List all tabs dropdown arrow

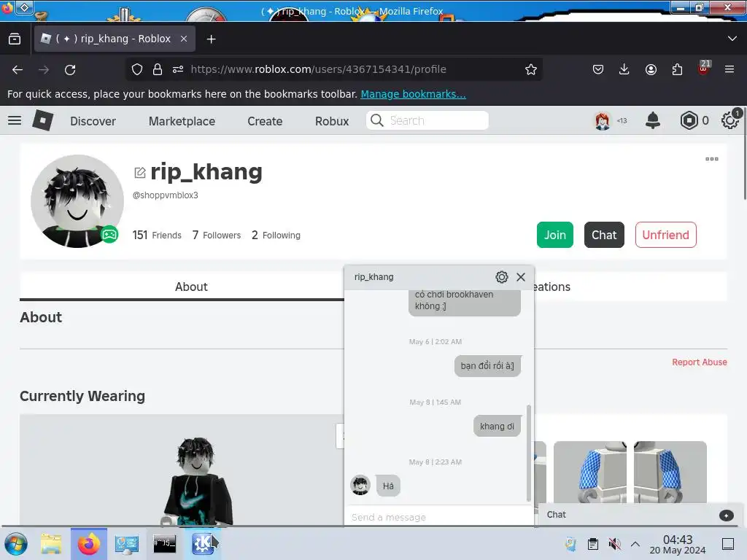732,39
